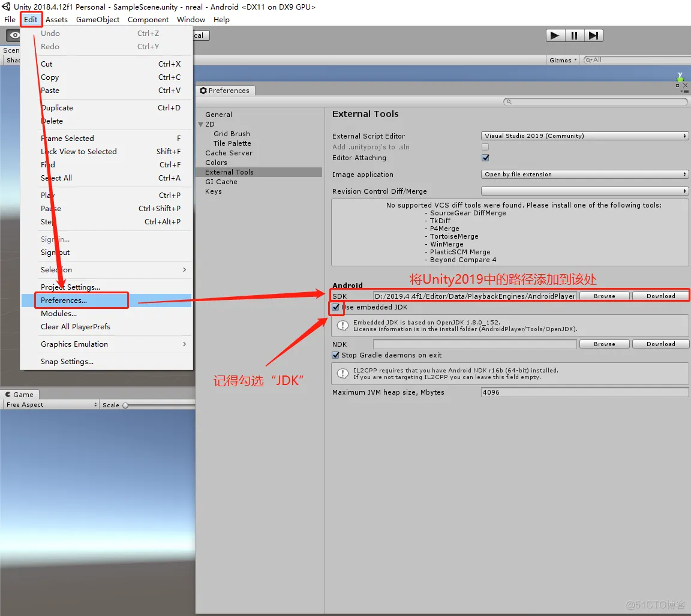The width and height of the screenshot is (691, 616).
Task: Click the SDK path input field
Action: [x=474, y=296]
